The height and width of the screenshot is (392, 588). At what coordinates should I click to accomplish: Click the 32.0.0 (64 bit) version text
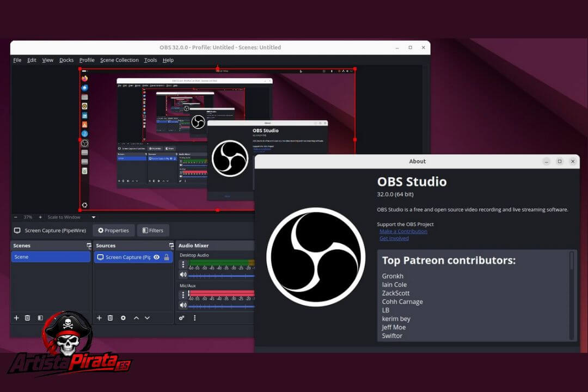coord(395,194)
